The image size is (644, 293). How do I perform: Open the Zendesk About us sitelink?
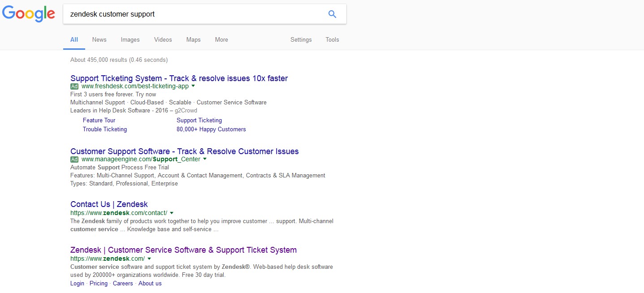pos(150,283)
